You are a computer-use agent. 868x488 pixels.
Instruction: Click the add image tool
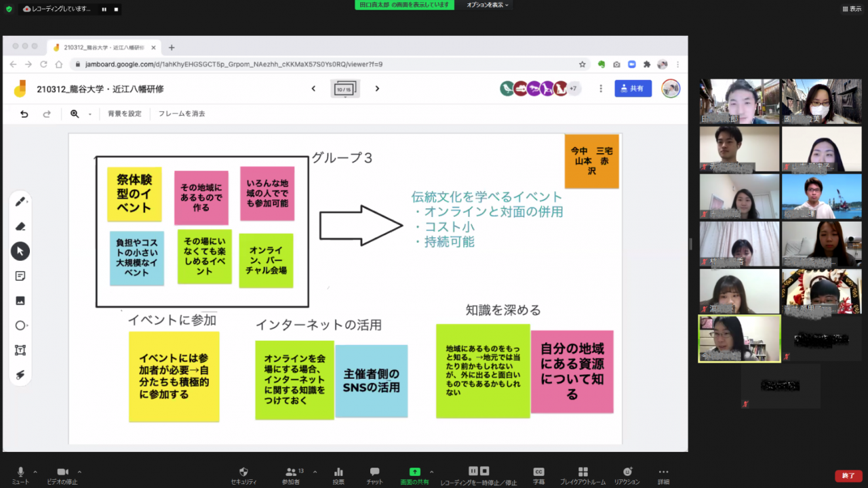(x=20, y=301)
